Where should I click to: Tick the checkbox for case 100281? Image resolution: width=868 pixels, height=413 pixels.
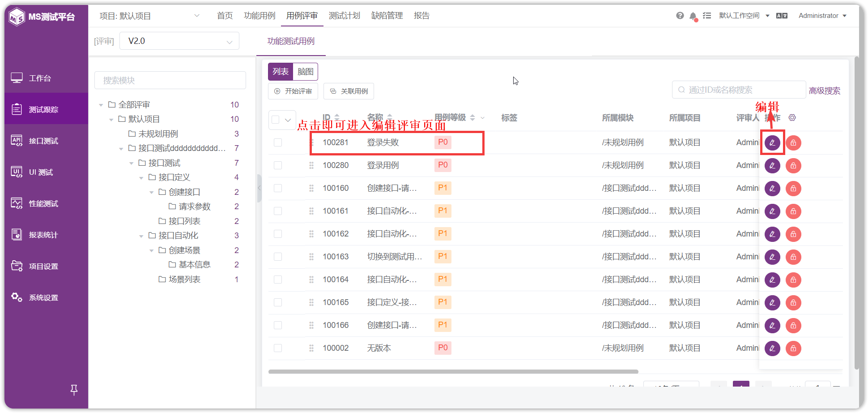coord(278,142)
